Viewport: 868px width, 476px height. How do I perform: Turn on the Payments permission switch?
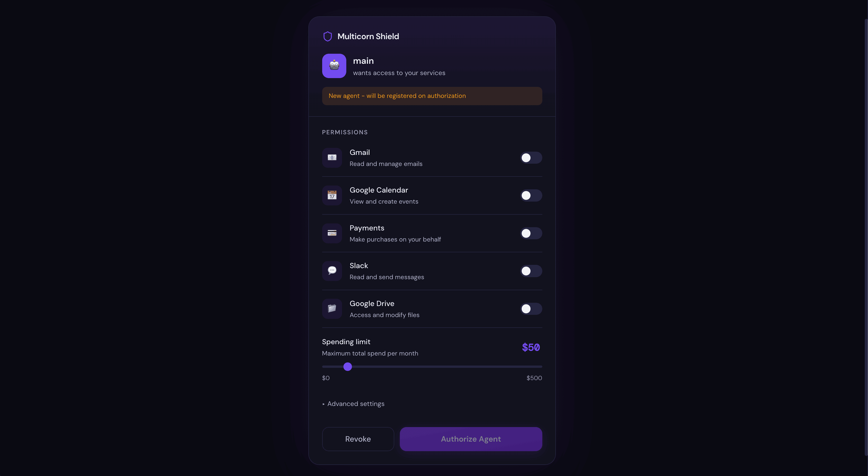(531, 233)
